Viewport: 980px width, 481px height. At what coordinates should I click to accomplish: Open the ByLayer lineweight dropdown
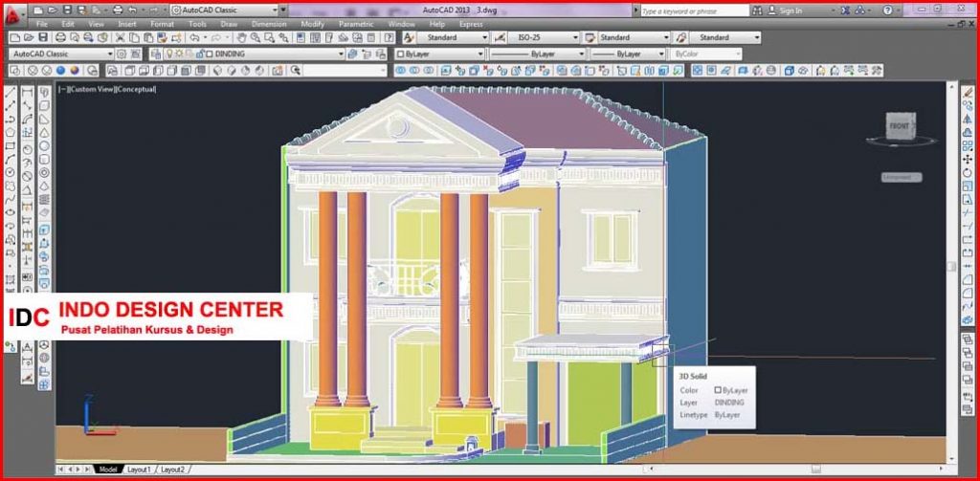click(x=662, y=55)
